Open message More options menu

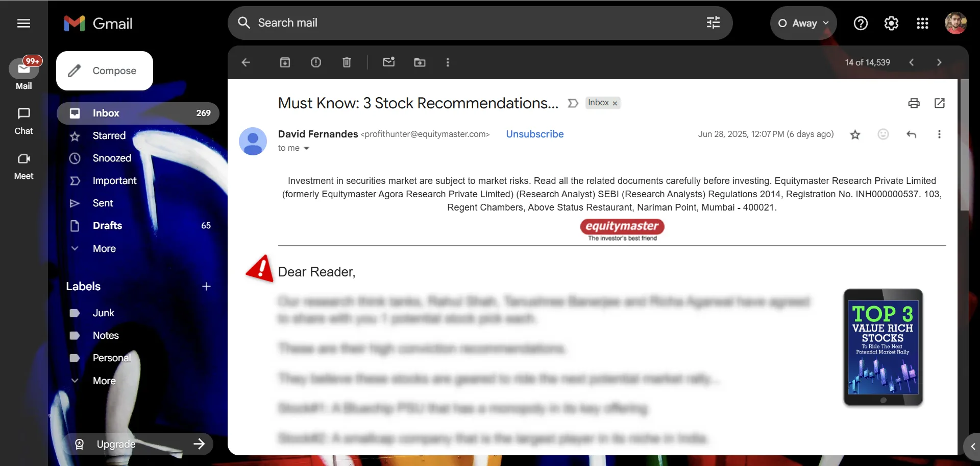[x=939, y=134]
